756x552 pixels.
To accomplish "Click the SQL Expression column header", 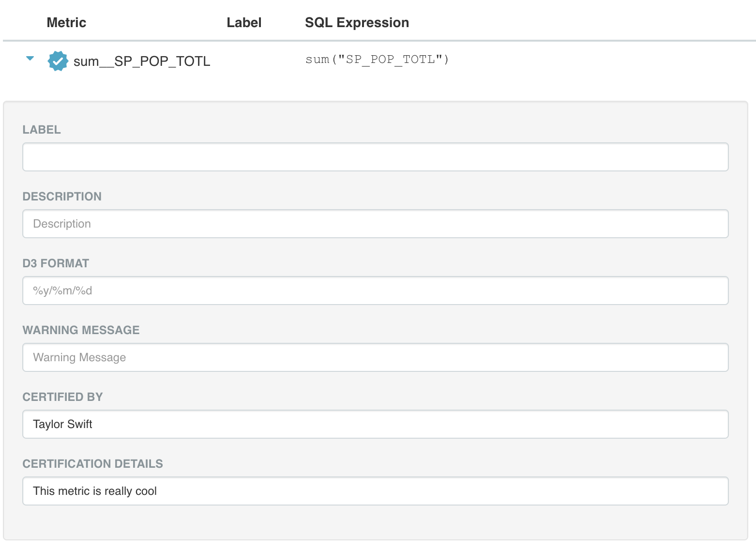I will click(x=357, y=23).
